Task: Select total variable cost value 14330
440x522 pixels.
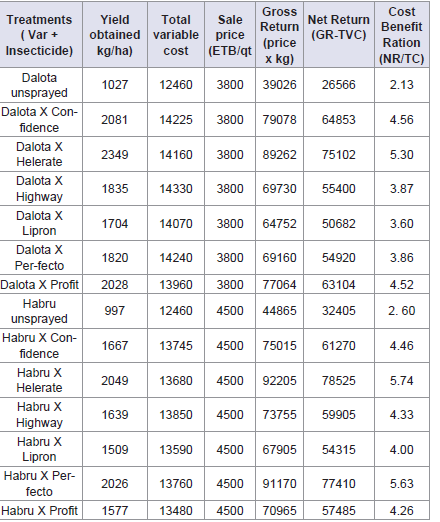Action: [176, 189]
